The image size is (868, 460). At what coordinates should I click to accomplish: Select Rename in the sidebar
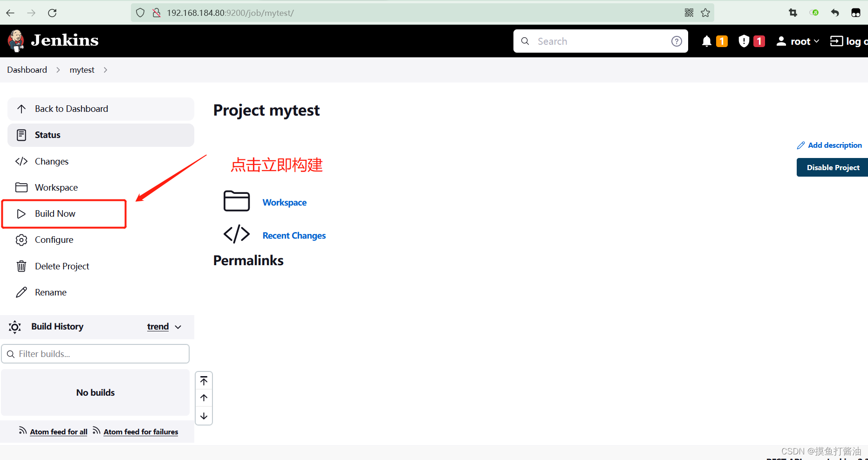[101, 292]
